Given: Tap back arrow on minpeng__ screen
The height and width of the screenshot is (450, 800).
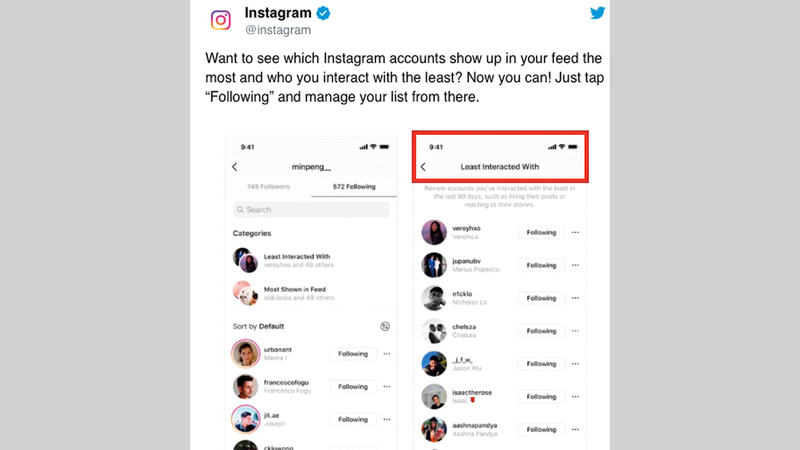Looking at the screenshot, I should (x=235, y=167).
